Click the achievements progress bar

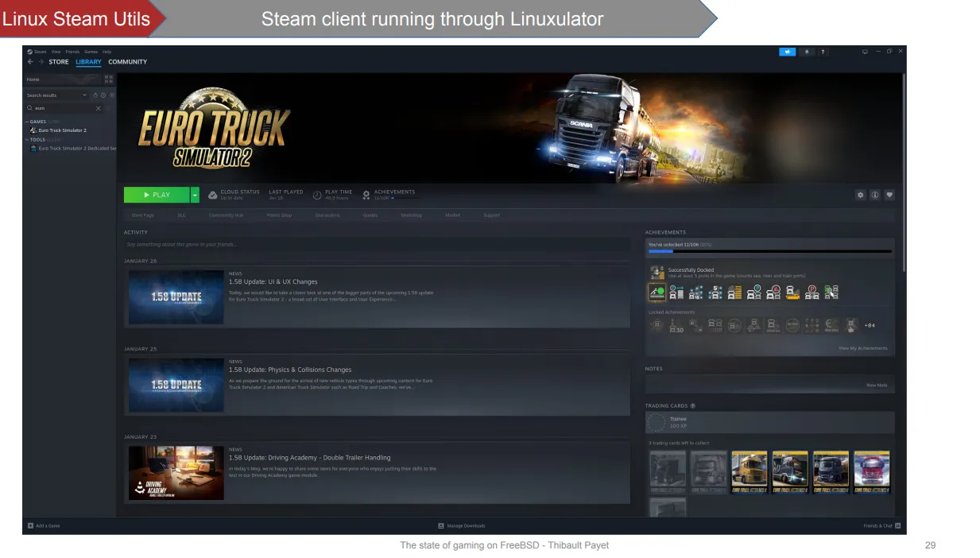click(769, 251)
